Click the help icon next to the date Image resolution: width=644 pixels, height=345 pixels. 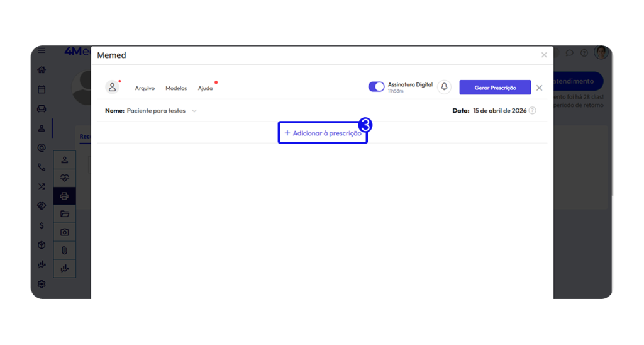[533, 111]
